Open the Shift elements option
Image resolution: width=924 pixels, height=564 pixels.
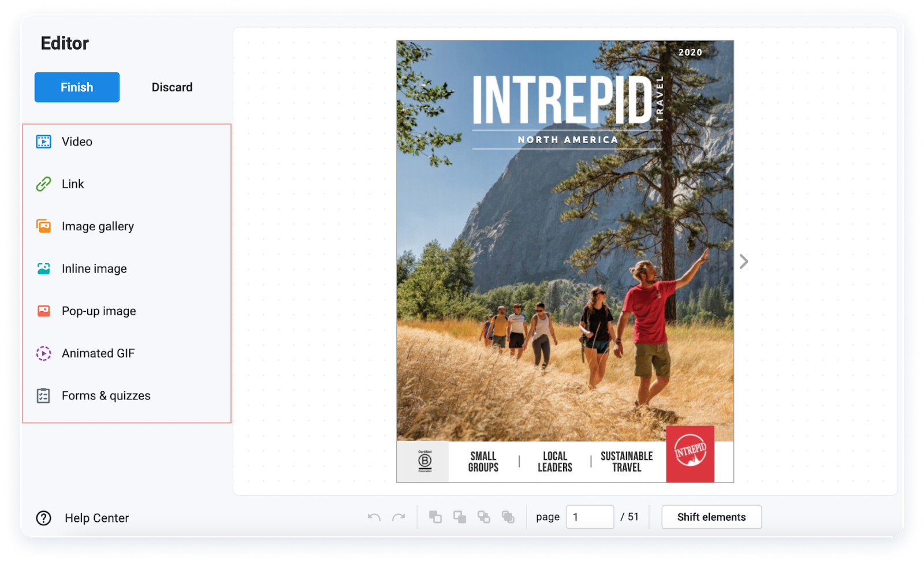coord(711,517)
